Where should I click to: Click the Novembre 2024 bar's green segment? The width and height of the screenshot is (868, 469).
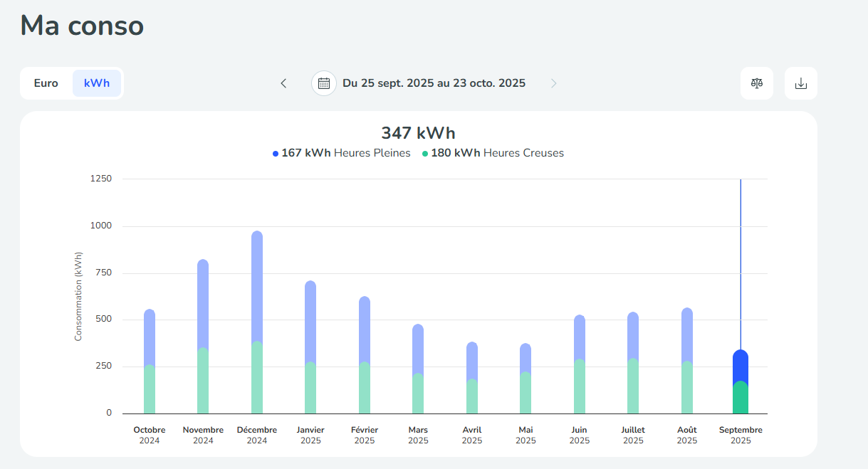click(x=203, y=381)
